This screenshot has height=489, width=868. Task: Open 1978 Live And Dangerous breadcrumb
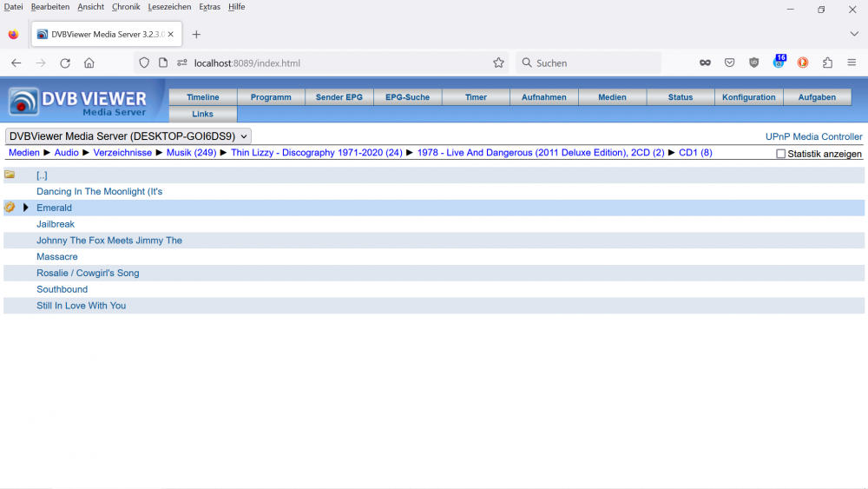click(x=540, y=152)
